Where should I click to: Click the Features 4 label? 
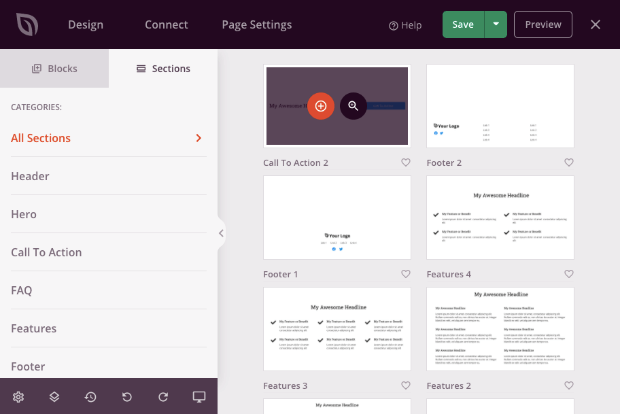pyautogui.click(x=449, y=274)
